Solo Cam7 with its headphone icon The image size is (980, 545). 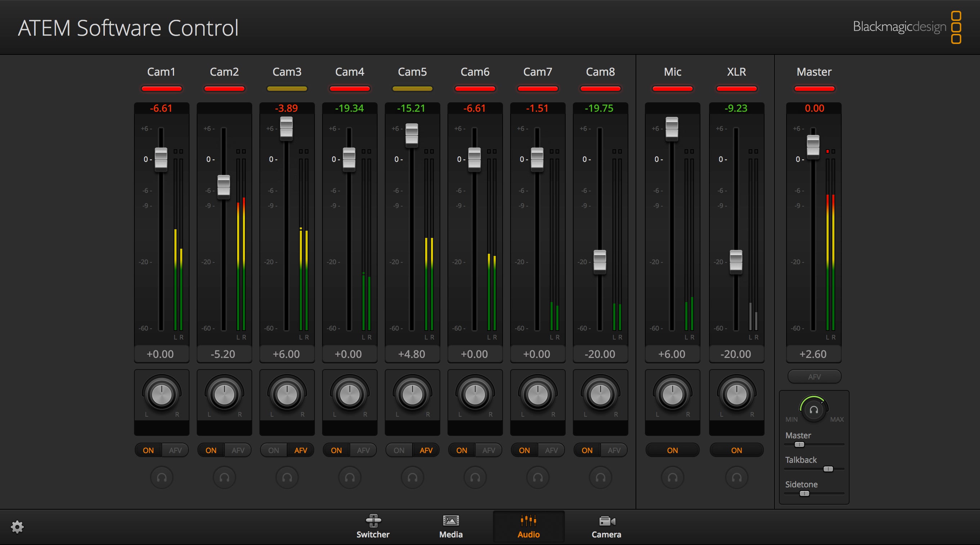[538, 477]
